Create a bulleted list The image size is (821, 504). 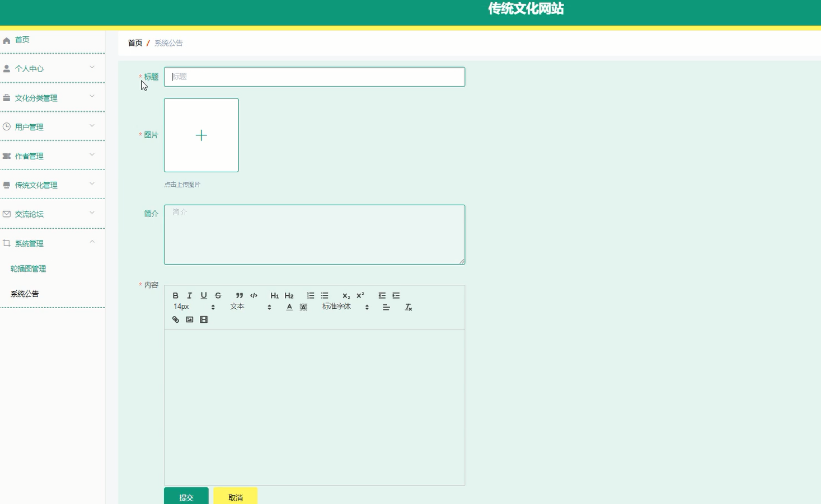325,295
